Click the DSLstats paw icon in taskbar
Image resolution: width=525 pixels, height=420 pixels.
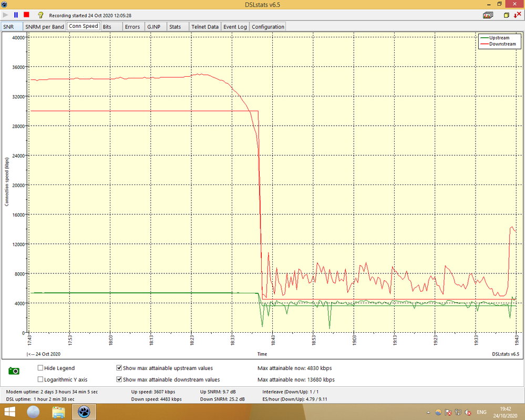coord(84,411)
